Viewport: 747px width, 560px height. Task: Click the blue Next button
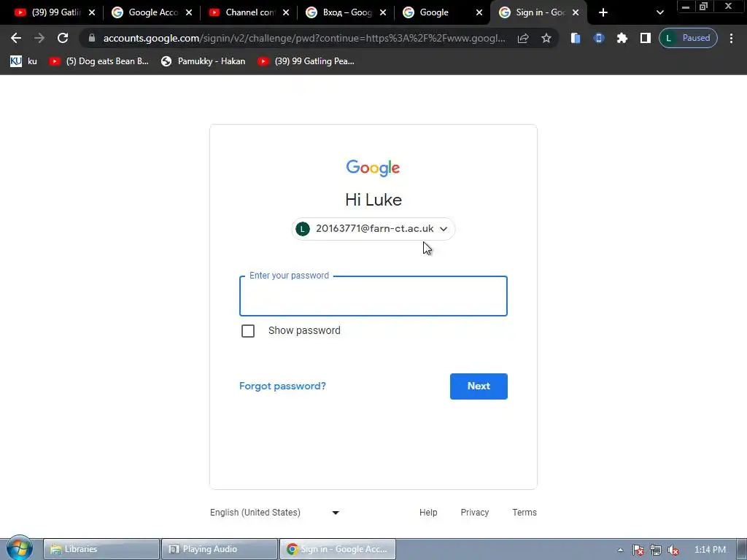pyautogui.click(x=479, y=386)
